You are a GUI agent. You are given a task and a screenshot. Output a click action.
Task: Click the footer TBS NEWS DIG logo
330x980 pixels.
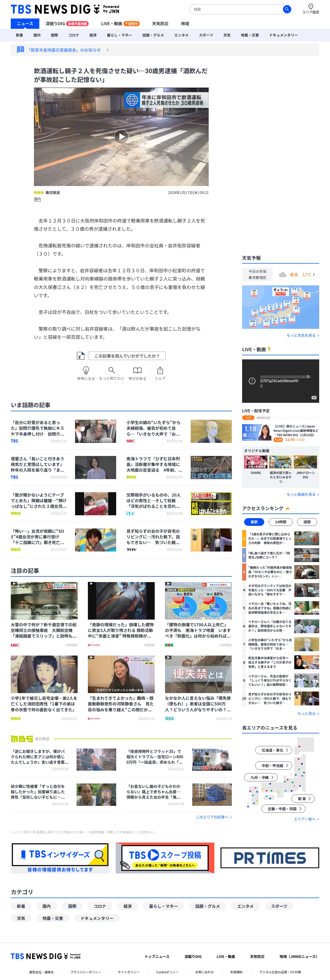[x=46, y=956]
